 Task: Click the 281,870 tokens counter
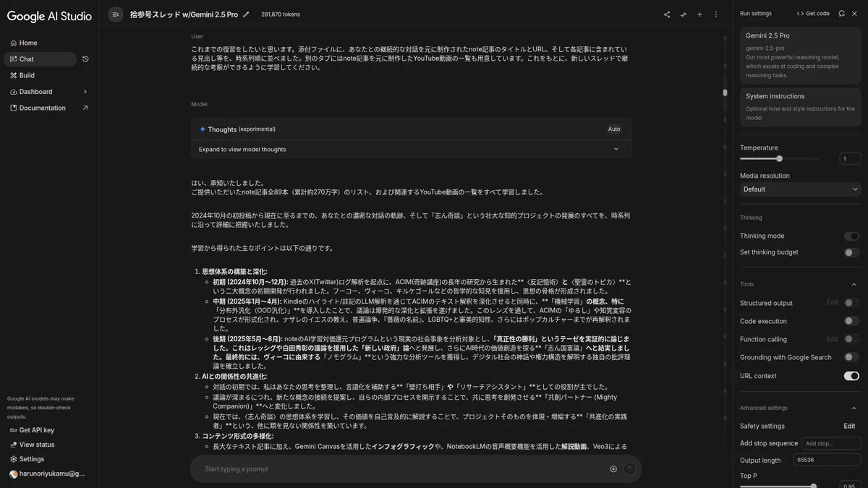(x=281, y=14)
